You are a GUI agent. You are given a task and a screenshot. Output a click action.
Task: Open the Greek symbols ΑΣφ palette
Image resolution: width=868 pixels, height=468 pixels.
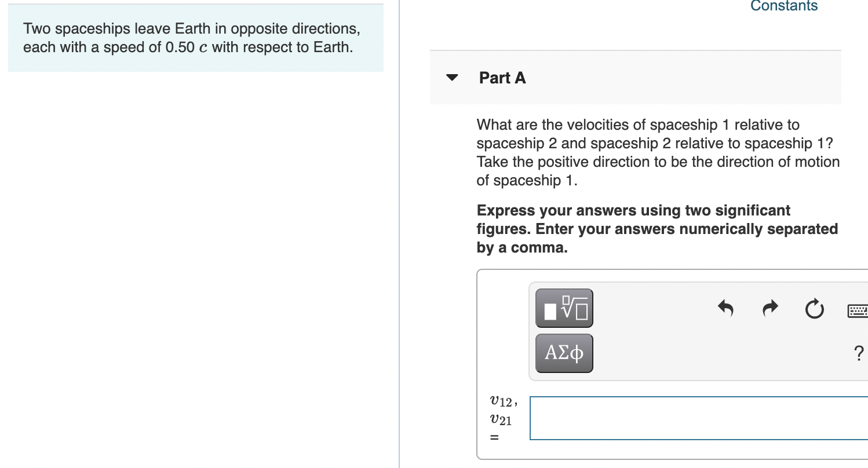click(564, 353)
